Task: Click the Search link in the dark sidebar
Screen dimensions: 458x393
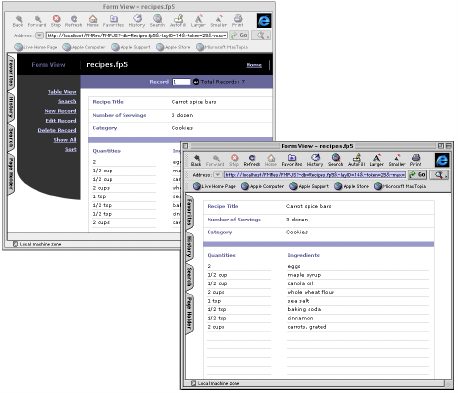Action: pos(67,101)
